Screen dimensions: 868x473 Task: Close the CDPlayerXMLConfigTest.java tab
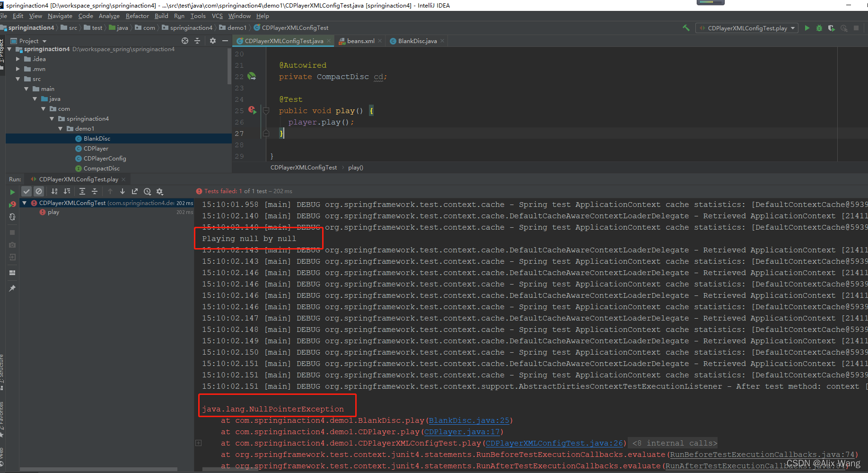pyautogui.click(x=329, y=41)
